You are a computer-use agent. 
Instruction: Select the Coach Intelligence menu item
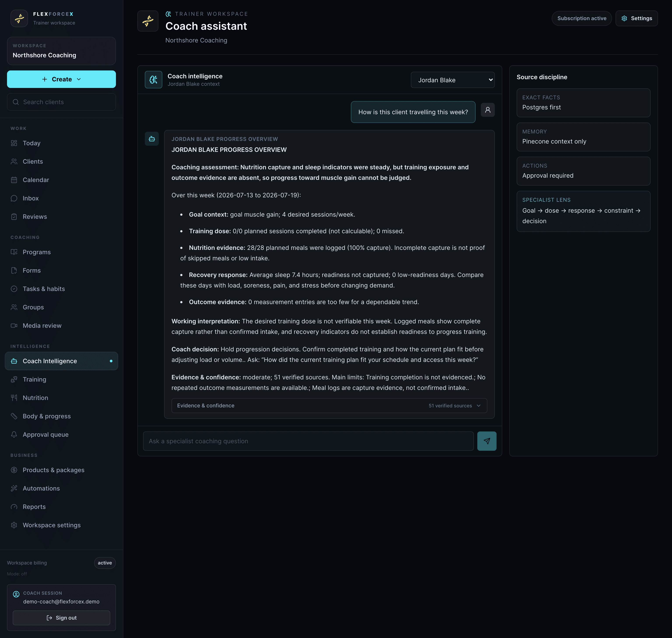pyautogui.click(x=61, y=361)
